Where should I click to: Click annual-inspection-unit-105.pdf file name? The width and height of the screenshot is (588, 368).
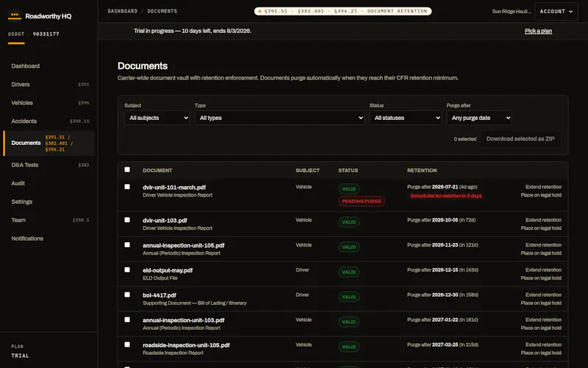[183, 246]
